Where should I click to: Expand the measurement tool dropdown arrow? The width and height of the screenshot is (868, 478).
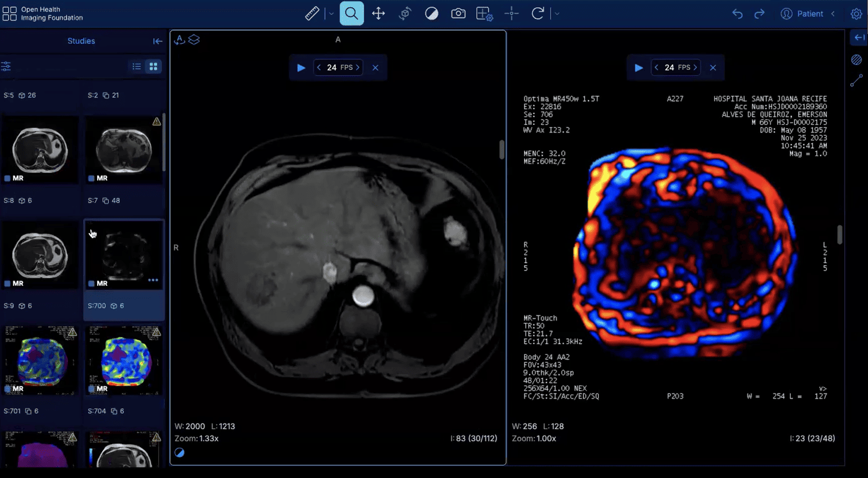(331, 14)
